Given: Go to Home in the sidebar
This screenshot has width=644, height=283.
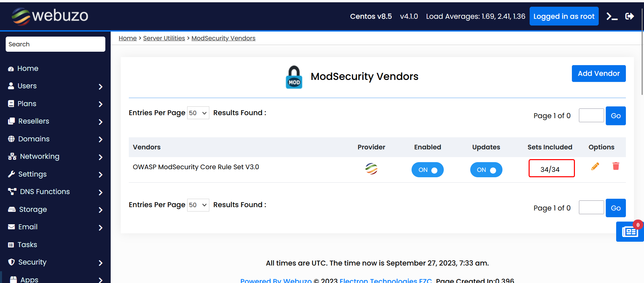Looking at the screenshot, I should pos(28,68).
